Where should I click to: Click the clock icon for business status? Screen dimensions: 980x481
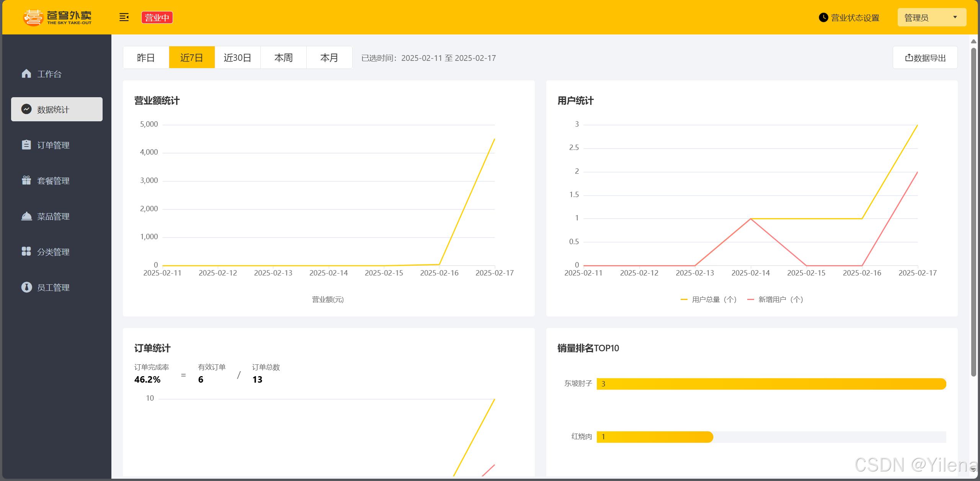click(x=823, y=18)
